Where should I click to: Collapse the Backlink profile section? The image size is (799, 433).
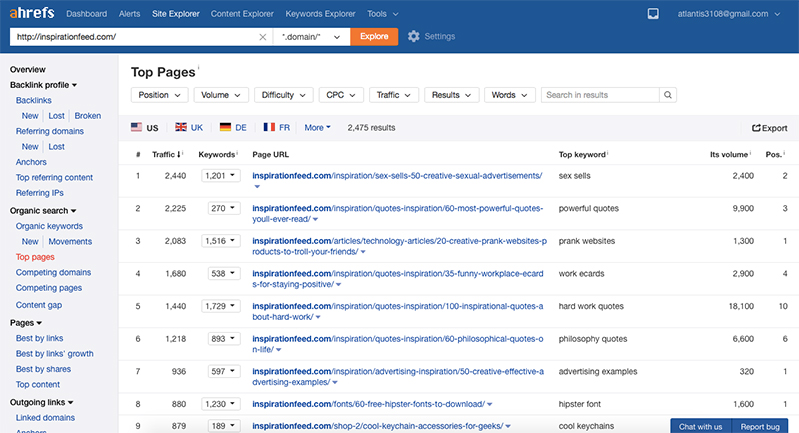(43, 85)
